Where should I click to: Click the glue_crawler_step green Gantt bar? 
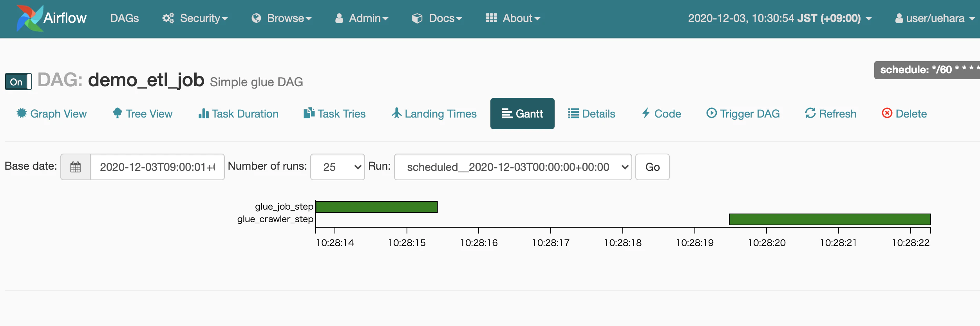pyautogui.click(x=830, y=219)
